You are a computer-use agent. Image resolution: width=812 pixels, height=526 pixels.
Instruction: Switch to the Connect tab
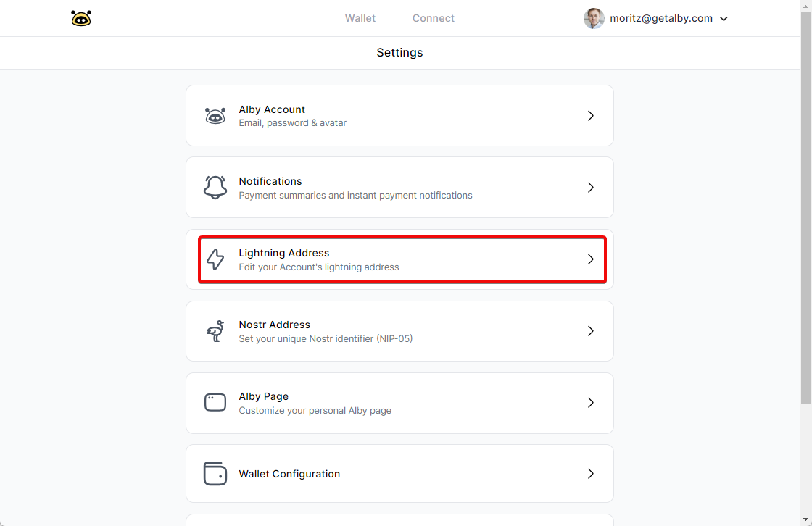pyautogui.click(x=434, y=18)
